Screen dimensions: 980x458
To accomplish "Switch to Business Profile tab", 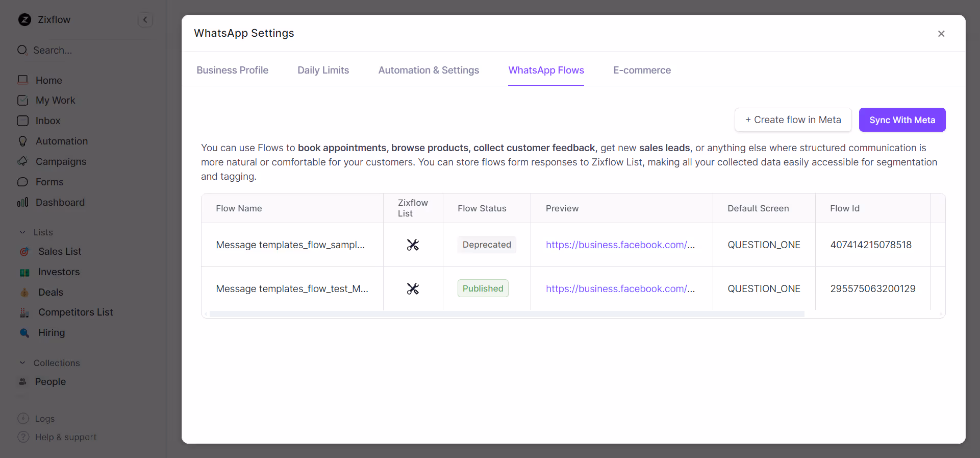I will click(233, 70).
